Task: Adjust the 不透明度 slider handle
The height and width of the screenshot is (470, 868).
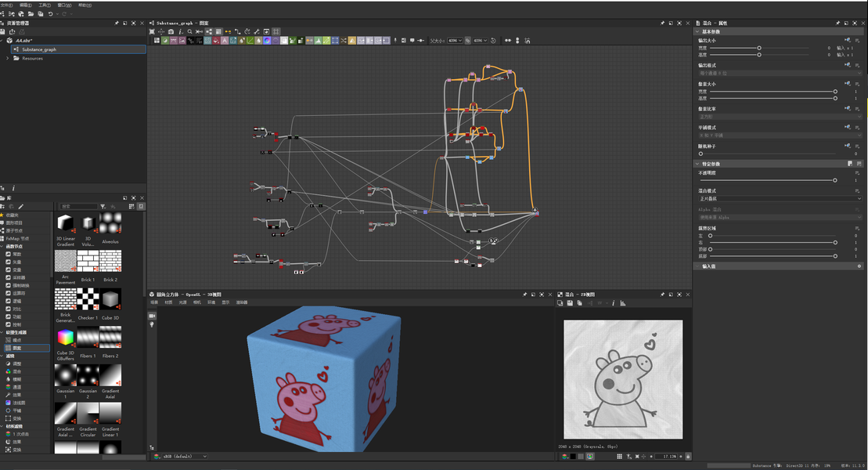Action: [835, 180]
